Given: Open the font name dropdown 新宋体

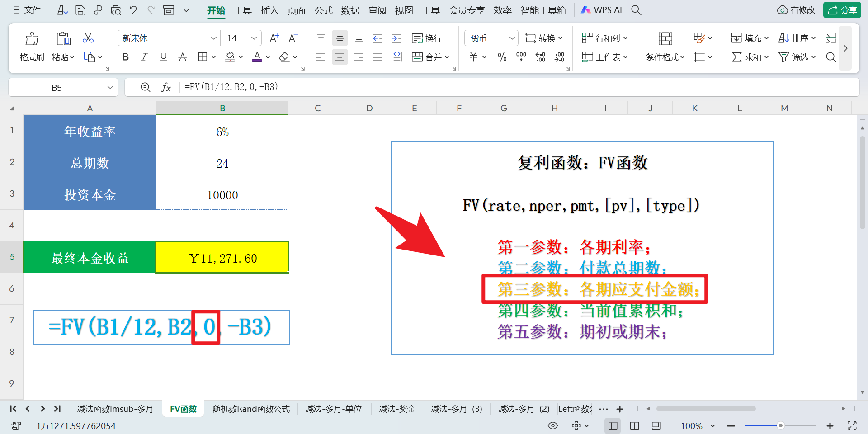Looking at the screenshot, I should pyautogui.click(x=214, y=38).
